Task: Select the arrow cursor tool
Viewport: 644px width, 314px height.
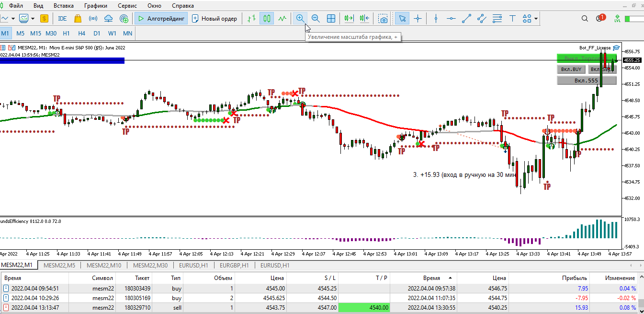Action: (402, 19)
